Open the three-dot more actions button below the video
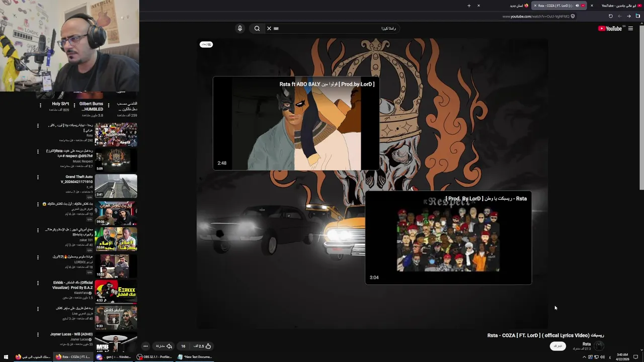The height and width of the screenshot is (362, 644). click(x=145, y=346)
